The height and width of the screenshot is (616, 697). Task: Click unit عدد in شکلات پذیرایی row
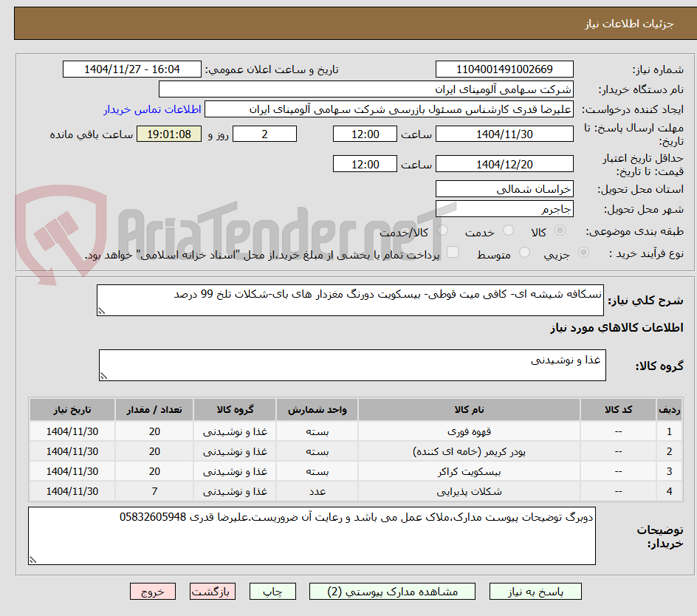[317, 491]
